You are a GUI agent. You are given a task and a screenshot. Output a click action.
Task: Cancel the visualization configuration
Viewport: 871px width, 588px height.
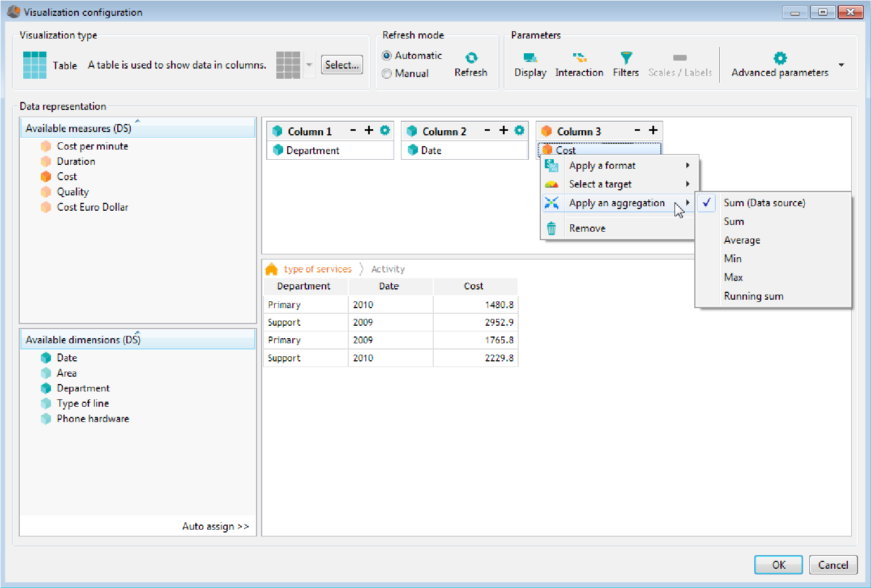833,565
